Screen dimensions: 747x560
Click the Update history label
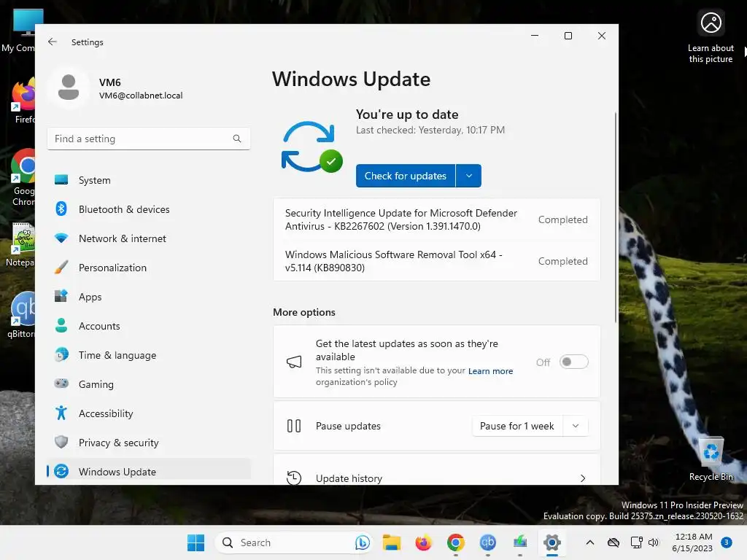349,478
